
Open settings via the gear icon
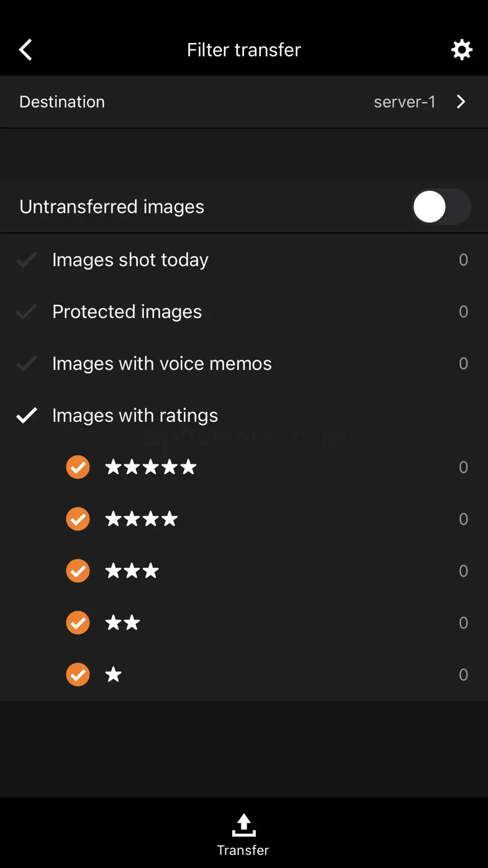point(462,49)
